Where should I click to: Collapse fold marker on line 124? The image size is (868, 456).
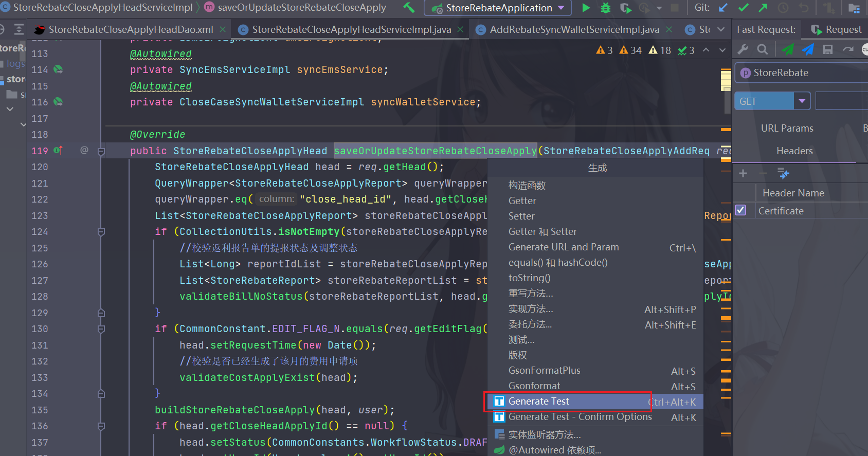pyautogui.click(x=101, y=232)
